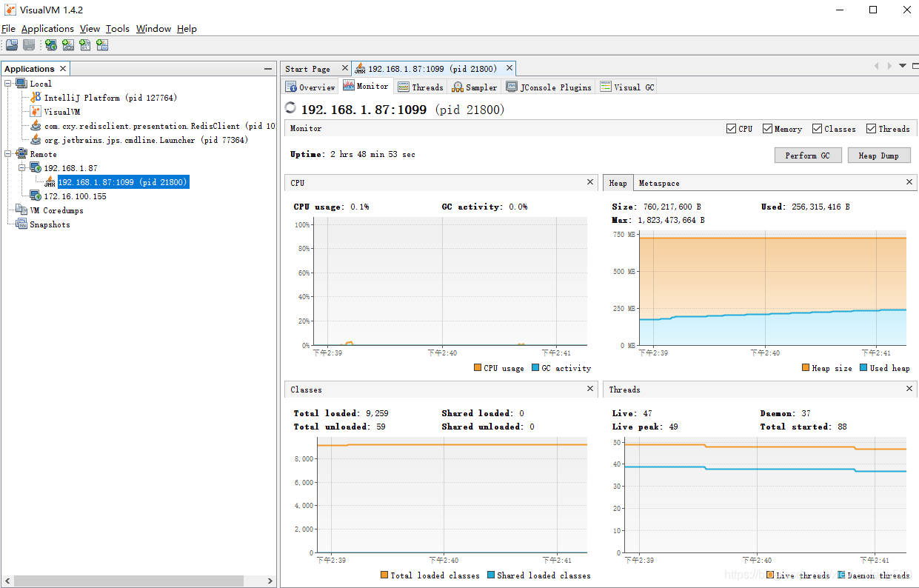Uncheck the Threads graph checkbox
This screenshot has height=588, width=919.
pyautogui.click(x=872, y=129)
